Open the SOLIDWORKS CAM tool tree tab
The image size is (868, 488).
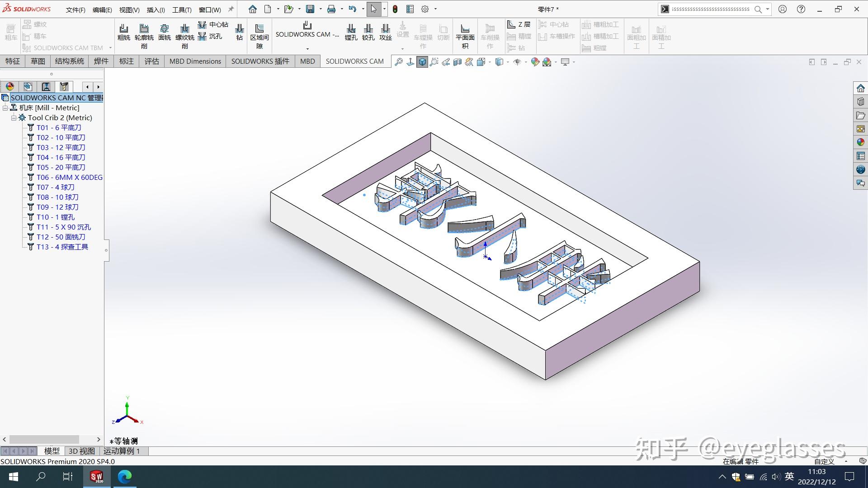[x=64, y=86]
